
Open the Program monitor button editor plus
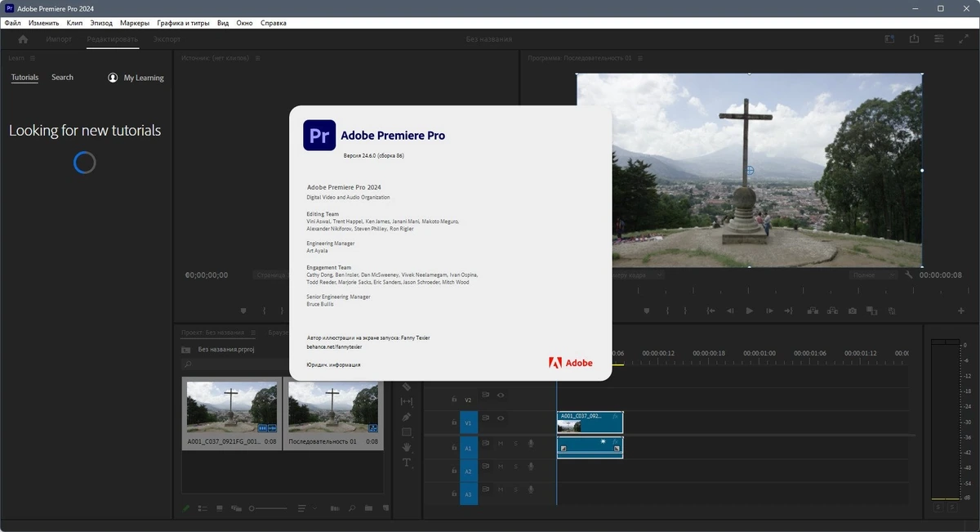tap(960, 311)
